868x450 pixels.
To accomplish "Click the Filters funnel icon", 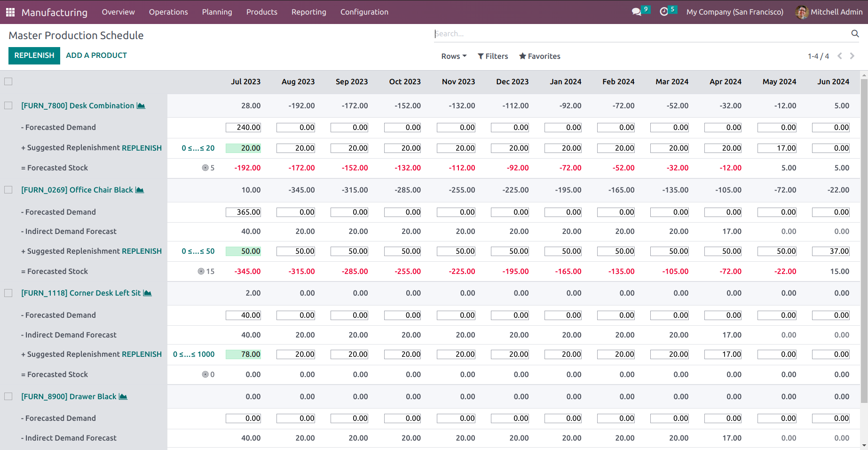I will (480, 56).
